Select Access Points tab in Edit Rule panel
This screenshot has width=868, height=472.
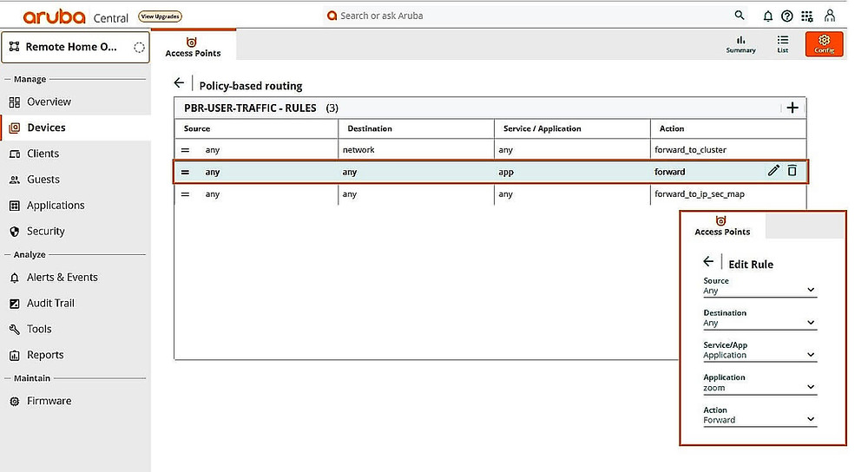[722, 226]
